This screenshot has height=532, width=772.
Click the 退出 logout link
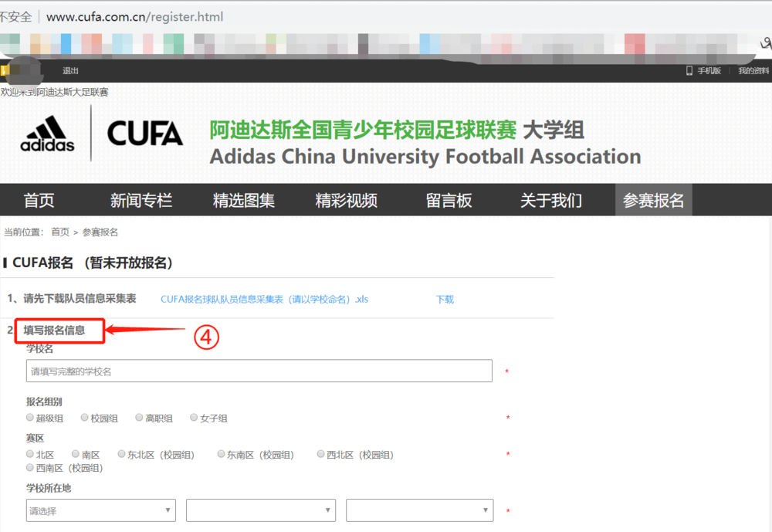pos(70,71)
